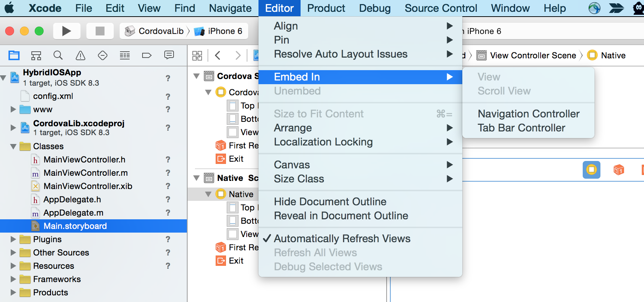Open the Debug navigator
This screenshot has width=644, height=302.
pos(125,55)
